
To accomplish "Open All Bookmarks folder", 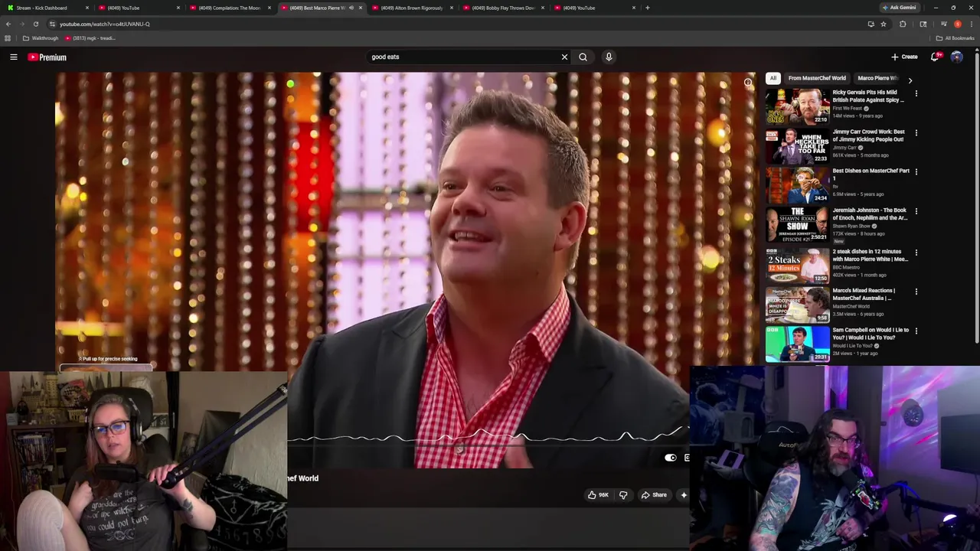I will (x=955, y=38).
